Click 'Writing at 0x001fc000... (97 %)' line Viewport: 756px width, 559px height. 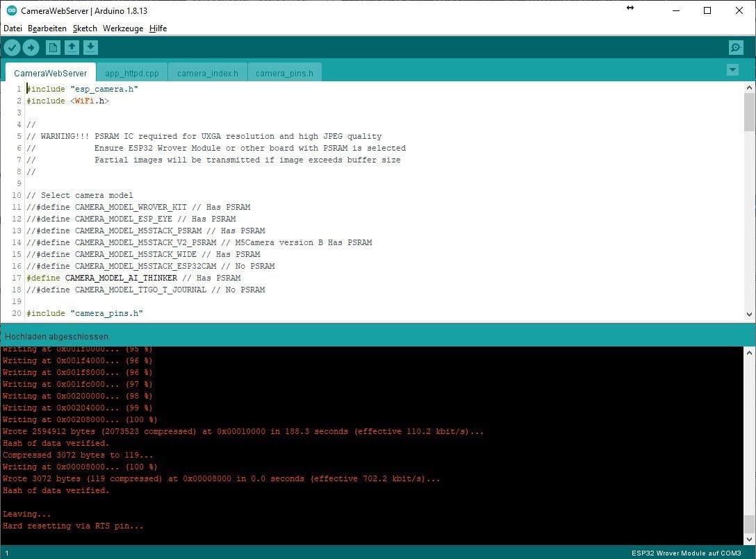point(78,384)
